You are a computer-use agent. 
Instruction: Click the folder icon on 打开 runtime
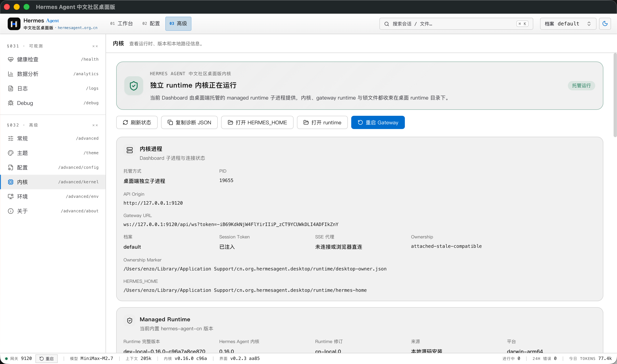306,122
